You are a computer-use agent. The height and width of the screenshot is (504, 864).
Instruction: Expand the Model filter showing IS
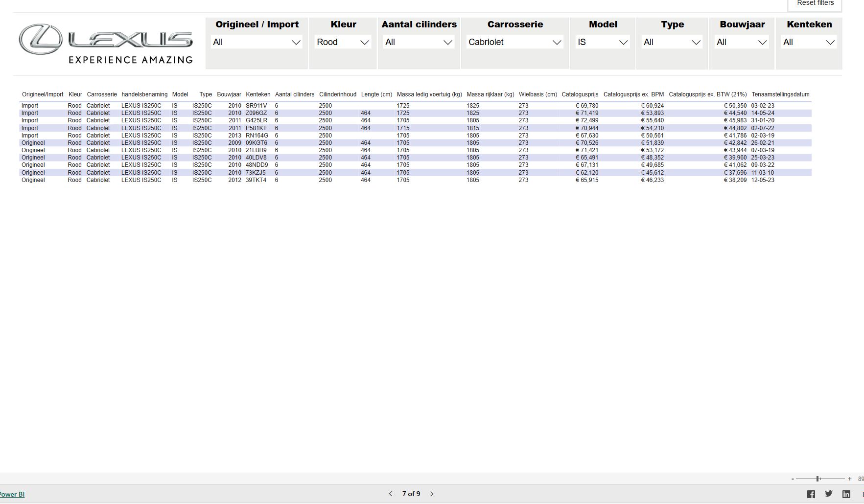click(x=603, y=42)
